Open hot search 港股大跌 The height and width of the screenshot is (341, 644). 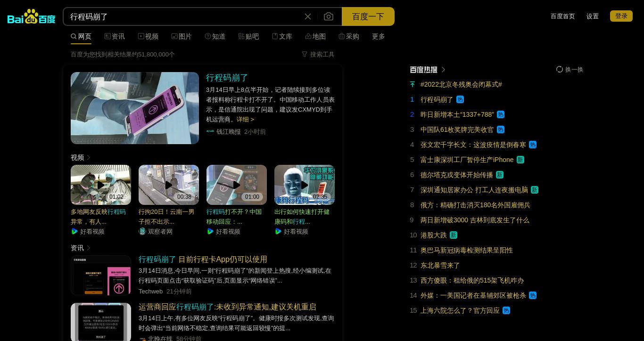(434, 235)
